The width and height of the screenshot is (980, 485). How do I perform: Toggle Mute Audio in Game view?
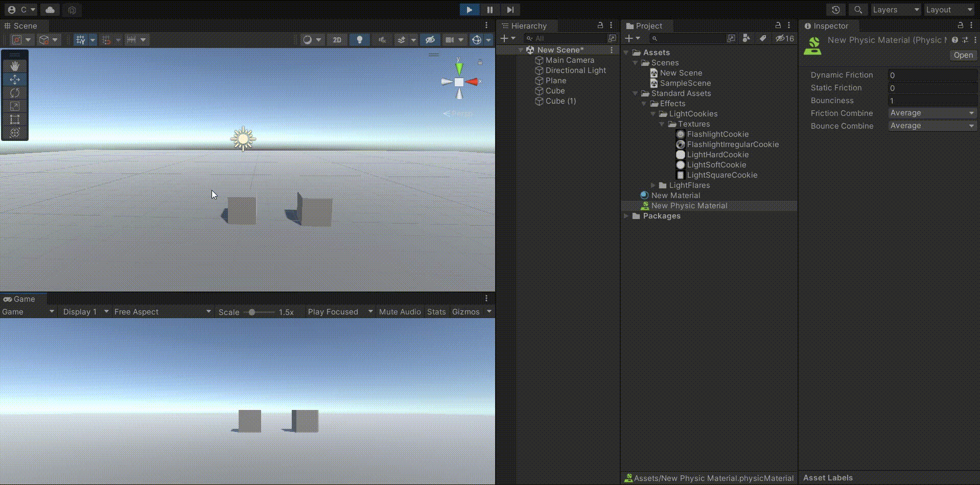point(400,312)
